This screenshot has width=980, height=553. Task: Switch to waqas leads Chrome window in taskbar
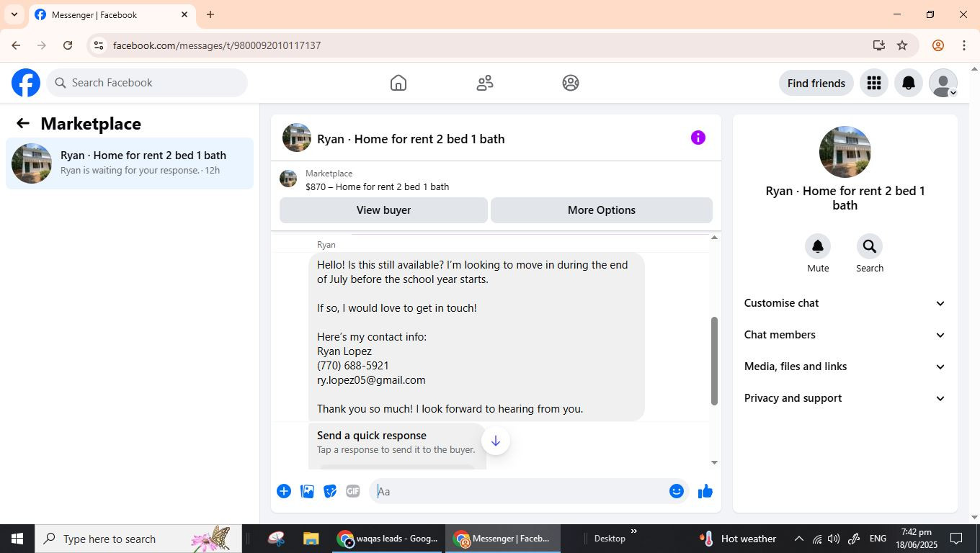click(388, 539)
